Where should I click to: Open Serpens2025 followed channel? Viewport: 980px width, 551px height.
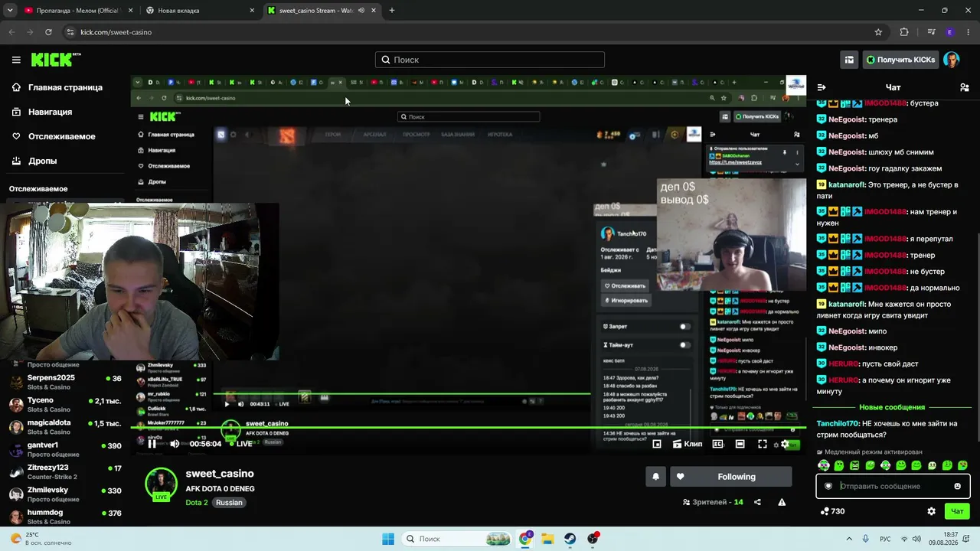coord(65,382)
